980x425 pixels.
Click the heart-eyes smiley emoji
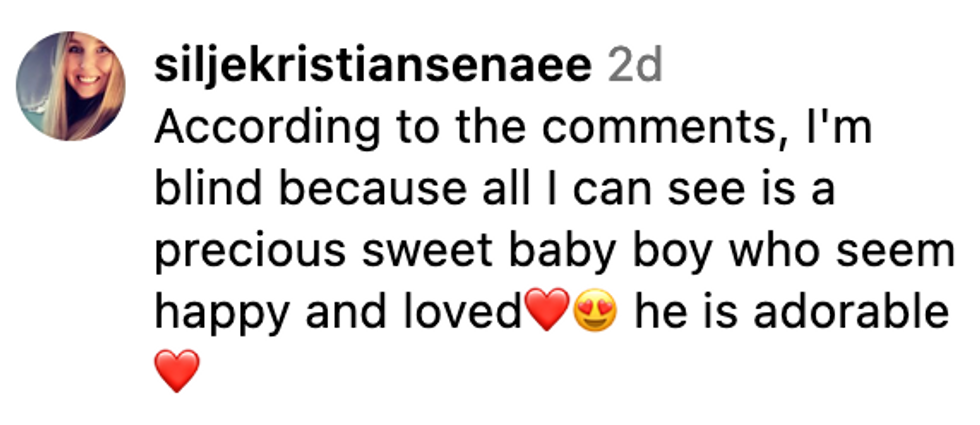click(597, 314)
